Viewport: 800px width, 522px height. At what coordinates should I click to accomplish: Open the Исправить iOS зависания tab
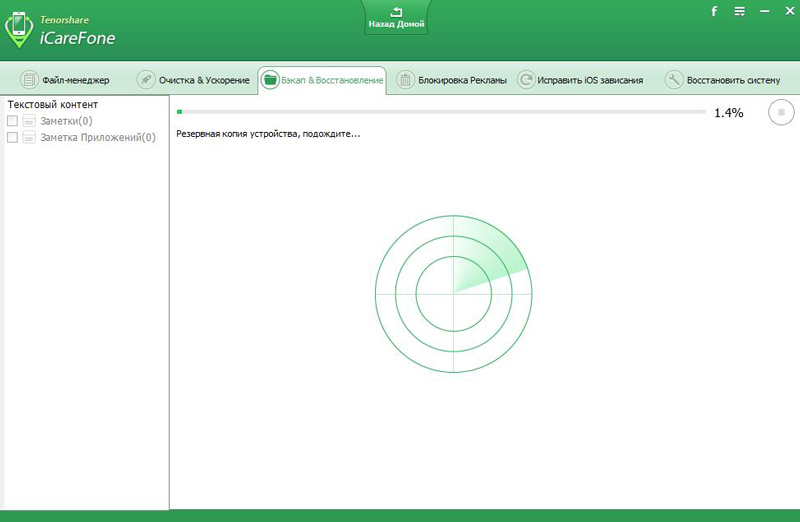[x=580, y=80]
